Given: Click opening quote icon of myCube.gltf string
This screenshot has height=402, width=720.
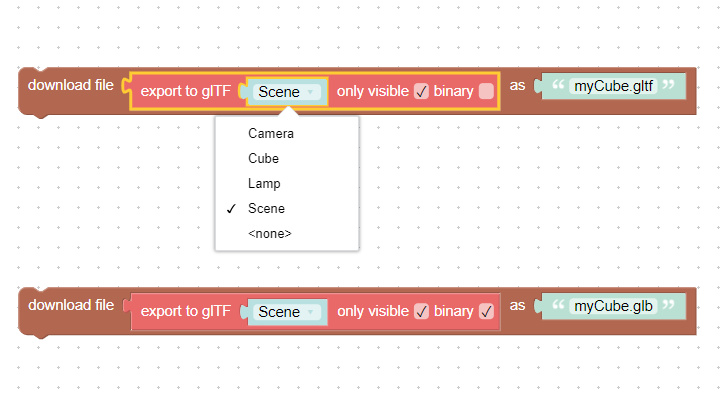Looking at the screenshot, I should [557, 85].
